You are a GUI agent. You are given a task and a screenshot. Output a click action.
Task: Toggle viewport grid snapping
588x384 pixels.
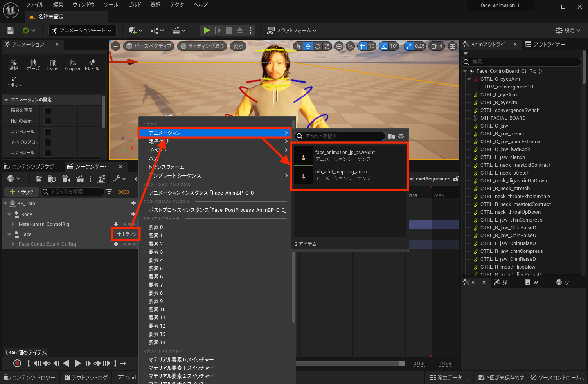(x=363, y=46)
